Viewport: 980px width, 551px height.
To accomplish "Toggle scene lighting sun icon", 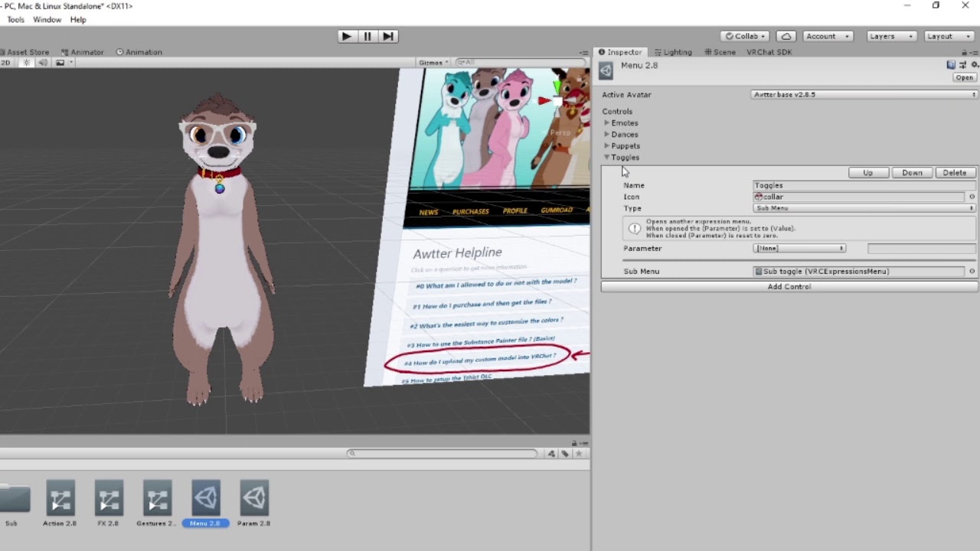I will [26, 63].
